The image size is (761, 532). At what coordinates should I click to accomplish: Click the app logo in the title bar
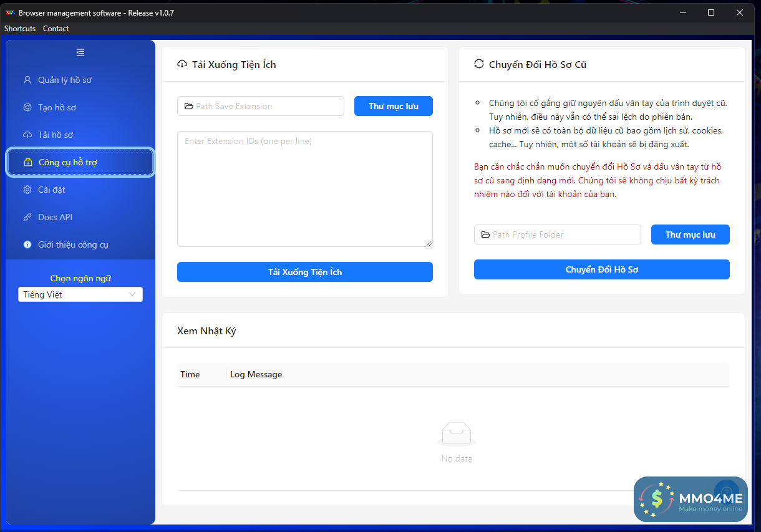[10, 12]
